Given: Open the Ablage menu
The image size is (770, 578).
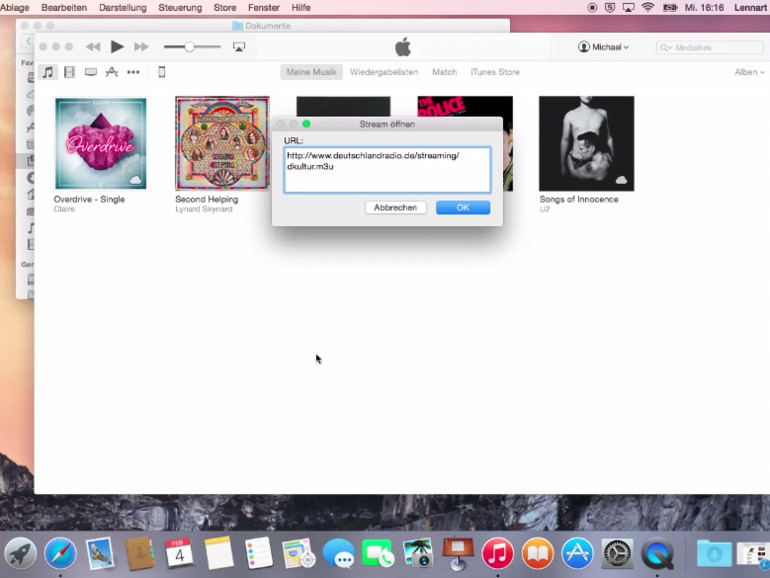Looking at the screenshot, I should pyautogui.click(x=14, y=7).
